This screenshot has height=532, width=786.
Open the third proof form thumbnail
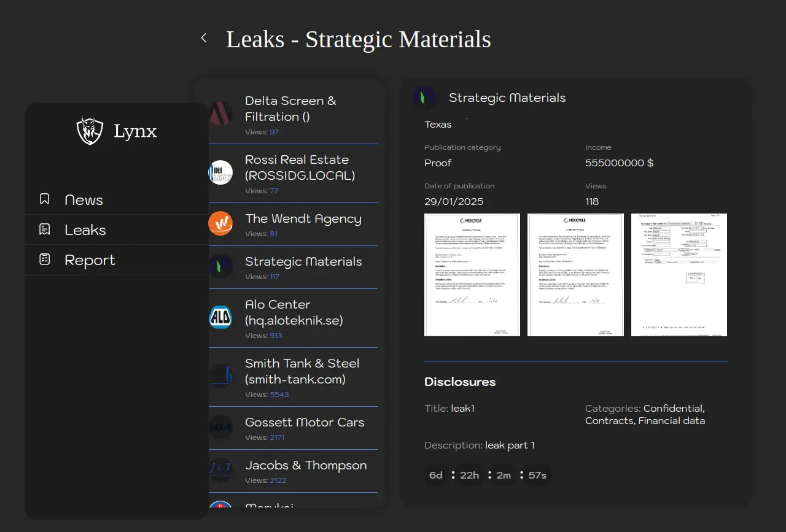coord(679,275)
